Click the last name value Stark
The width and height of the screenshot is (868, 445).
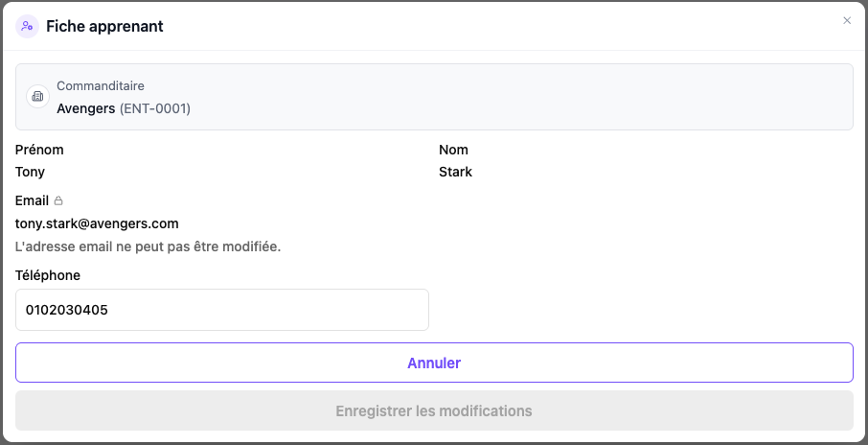[x=456, y=172]
